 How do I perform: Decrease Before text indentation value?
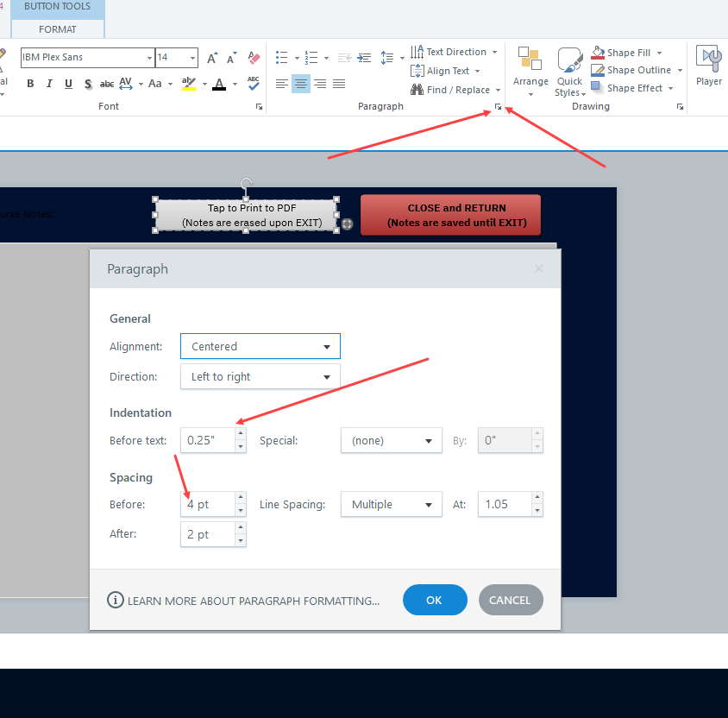pos(241,447)
